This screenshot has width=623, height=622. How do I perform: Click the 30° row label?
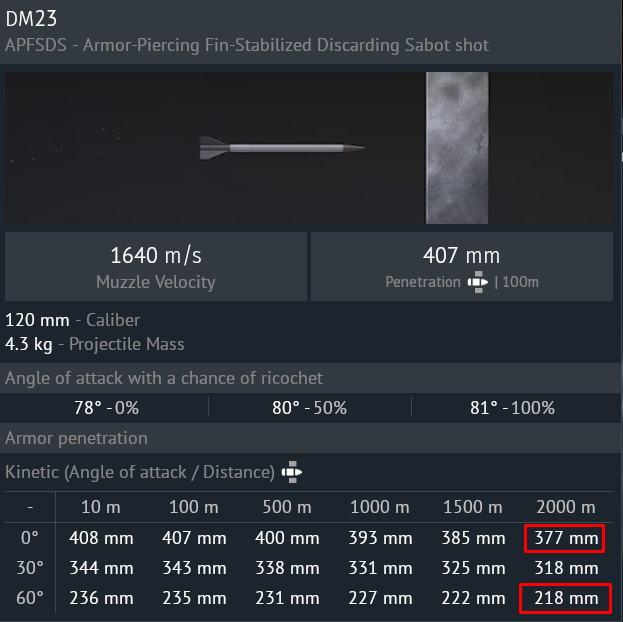coord(29,568)
